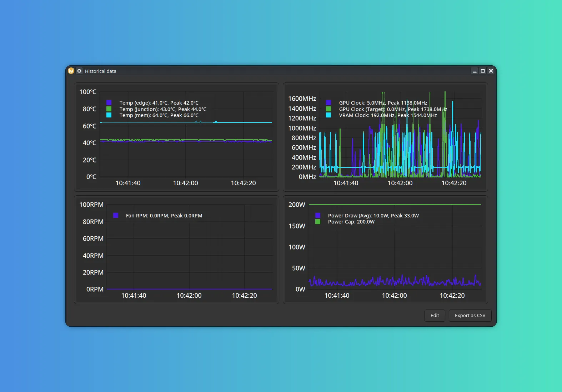Select the GPU Clock (Target) green legend marker
The height and width of the screenshot is (392, 562).
(x=328, y=109)
